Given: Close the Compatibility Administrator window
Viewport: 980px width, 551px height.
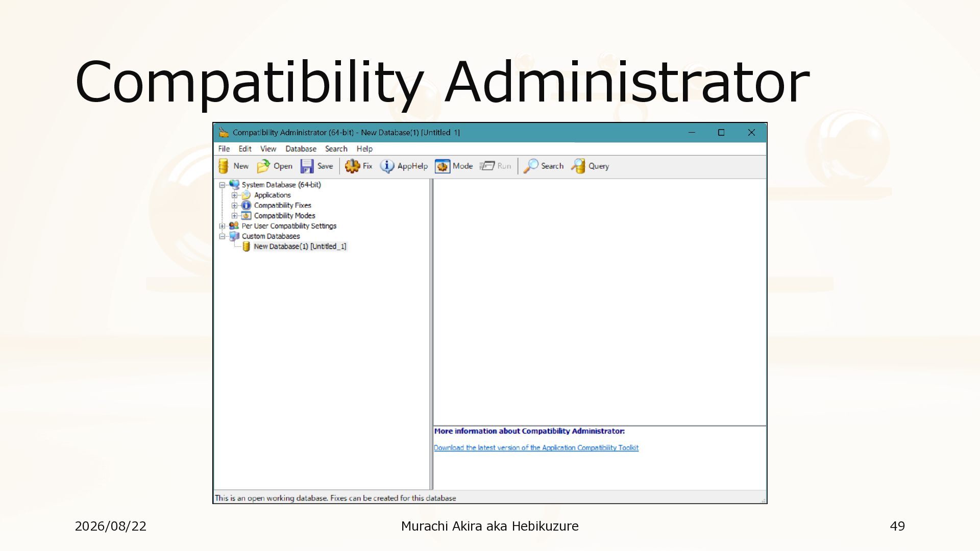Looking at the screenshot, I should 751,133.
